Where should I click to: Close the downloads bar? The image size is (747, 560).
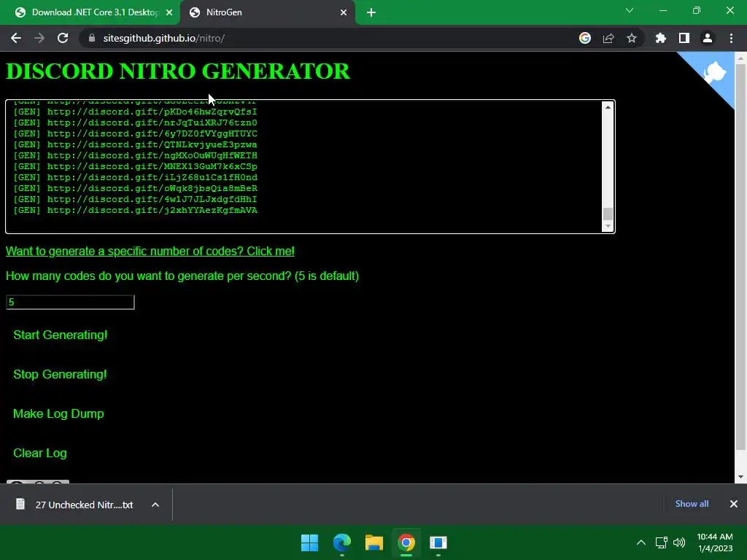[734, 504]
